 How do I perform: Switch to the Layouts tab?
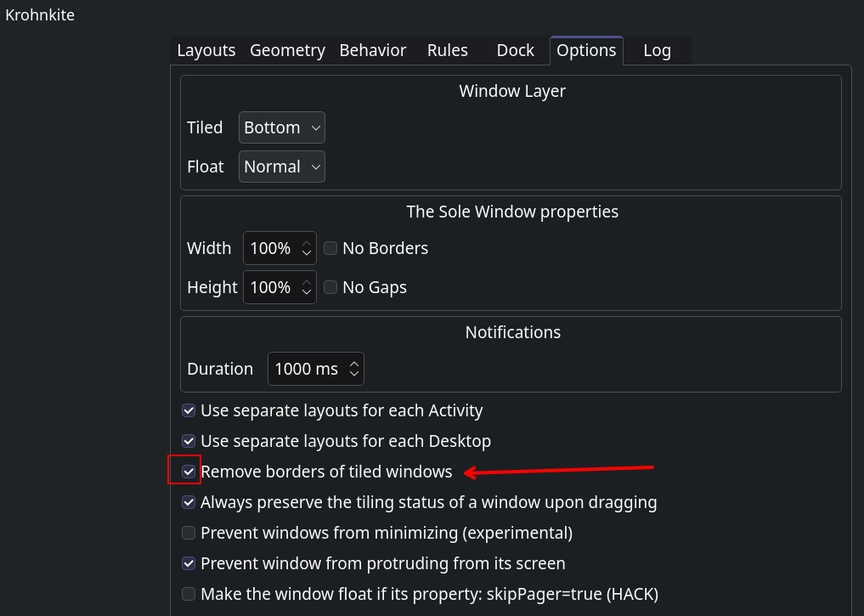[206, 51]
